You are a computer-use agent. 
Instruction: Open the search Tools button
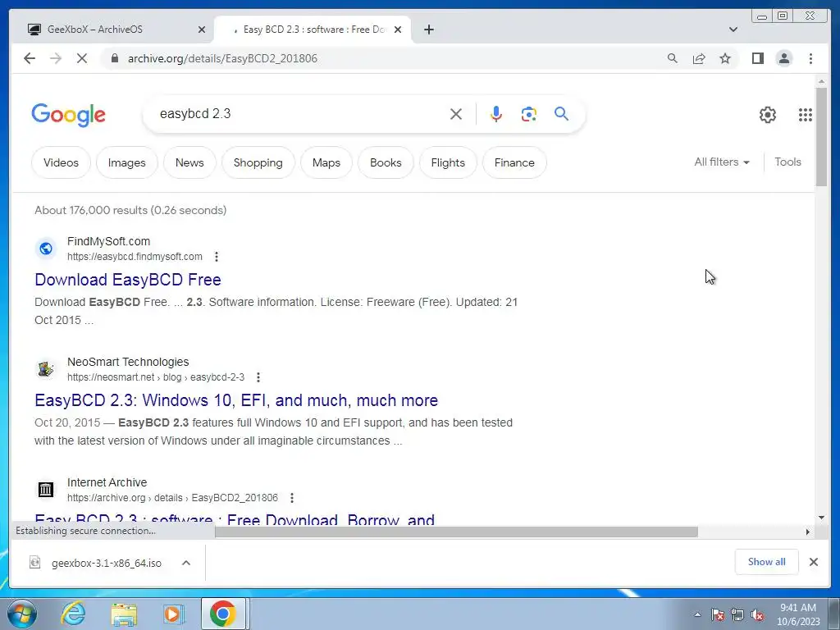[x=787, y=162]
